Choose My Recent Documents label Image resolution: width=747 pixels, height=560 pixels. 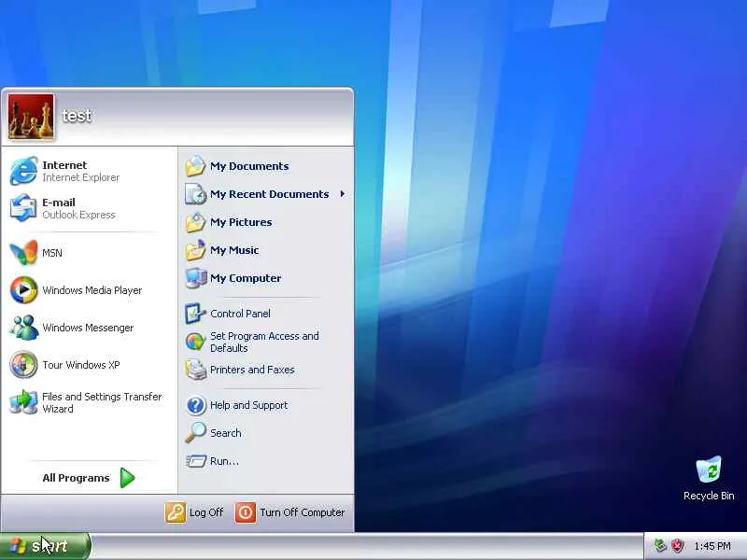tap(269, 194)
